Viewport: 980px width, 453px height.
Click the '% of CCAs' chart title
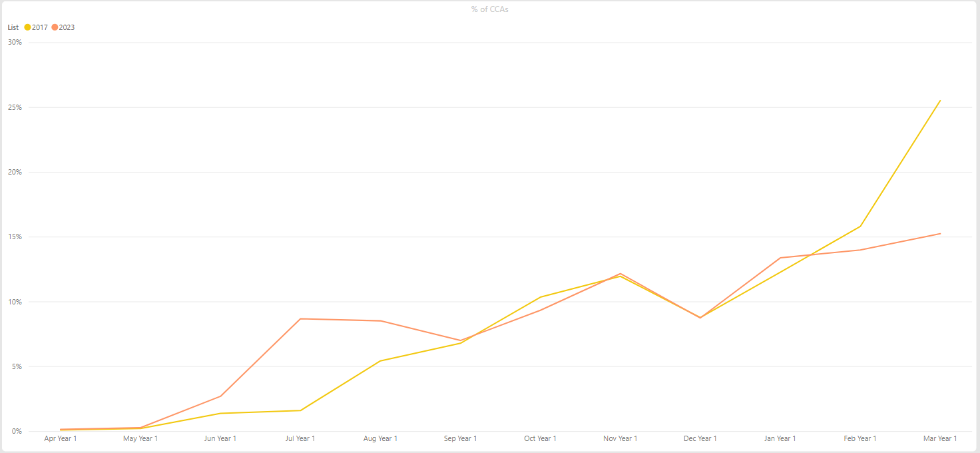point(490,9)
